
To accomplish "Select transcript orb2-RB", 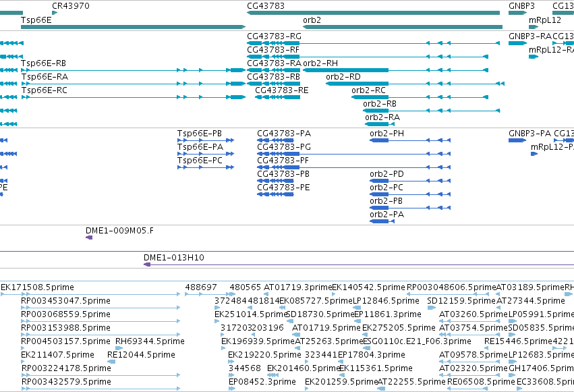I will click(x=431, y=111).
